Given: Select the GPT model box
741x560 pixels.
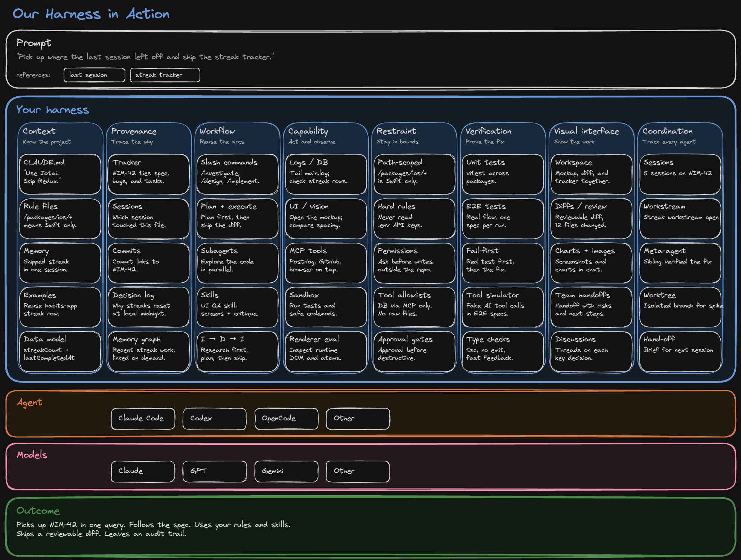Looking at the screenshot, I should click(x=215, y=471).
